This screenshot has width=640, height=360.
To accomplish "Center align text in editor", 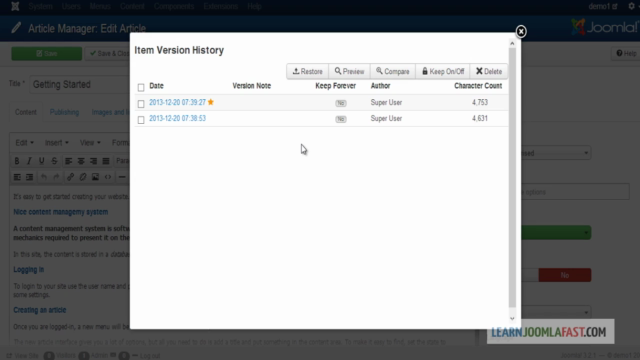I will pos(81,161).
